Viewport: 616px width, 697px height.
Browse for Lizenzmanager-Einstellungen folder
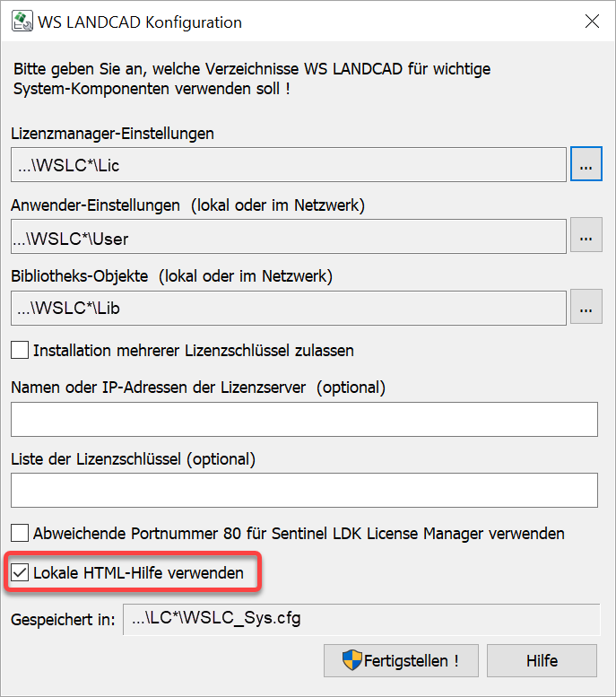pyautogui.click(x=586, y=164)
